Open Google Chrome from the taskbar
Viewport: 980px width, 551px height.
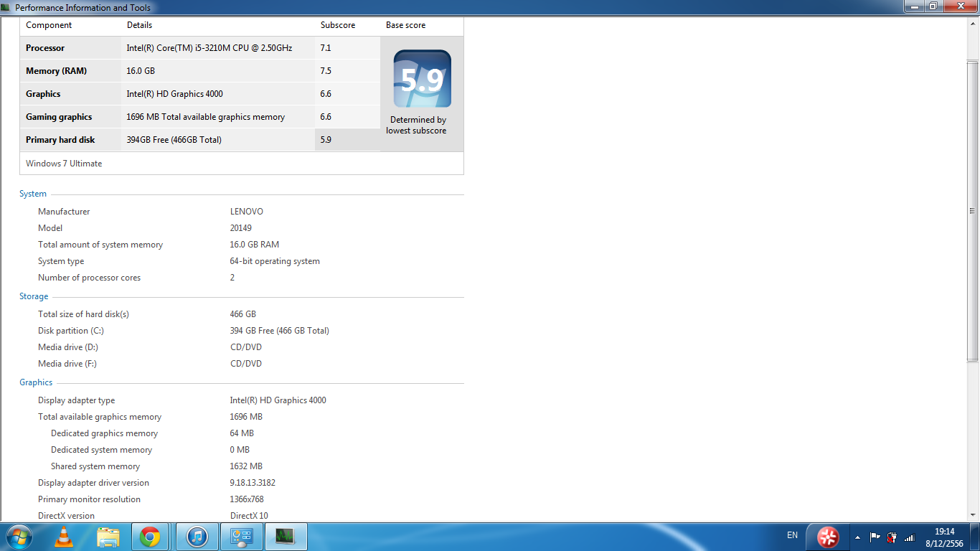150,537
